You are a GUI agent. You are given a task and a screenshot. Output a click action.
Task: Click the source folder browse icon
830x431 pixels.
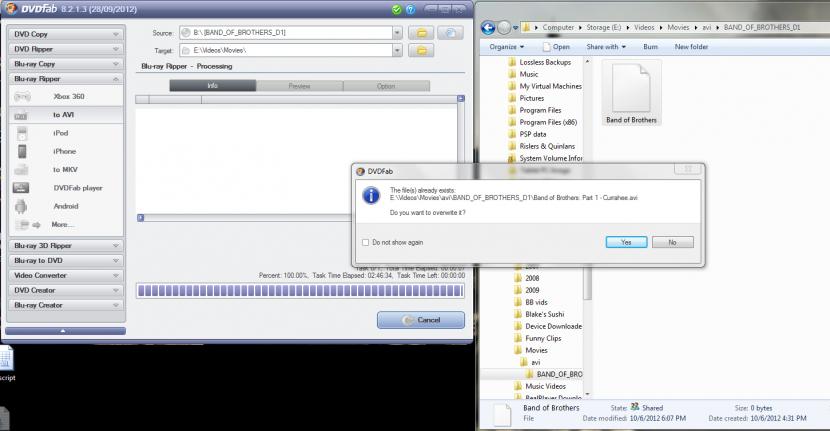tap(422, 33)
